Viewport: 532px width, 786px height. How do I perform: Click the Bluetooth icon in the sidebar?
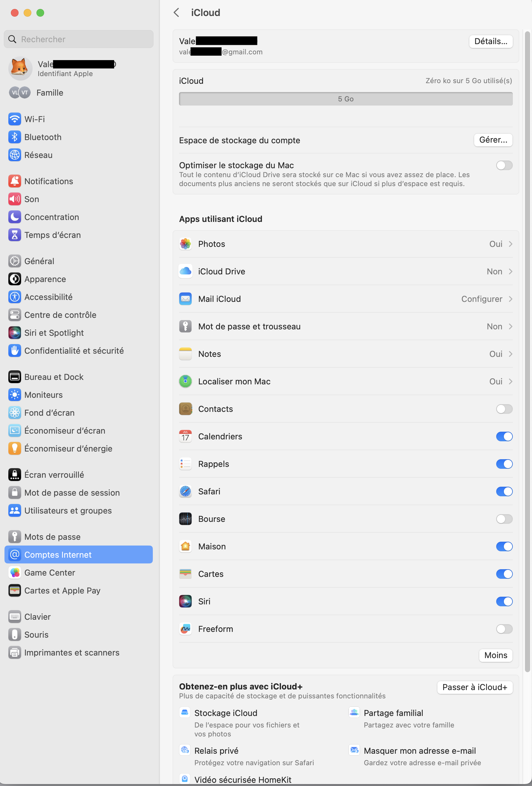click(x=14, y=137)
